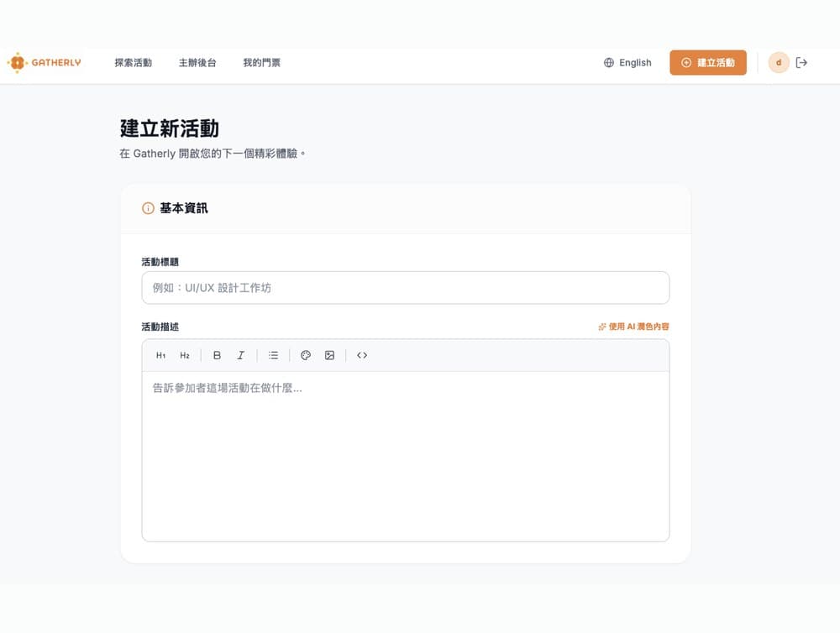Apply Heading 2 formatting
Viewport: 840px width, 633px height.
pos(185,355)
